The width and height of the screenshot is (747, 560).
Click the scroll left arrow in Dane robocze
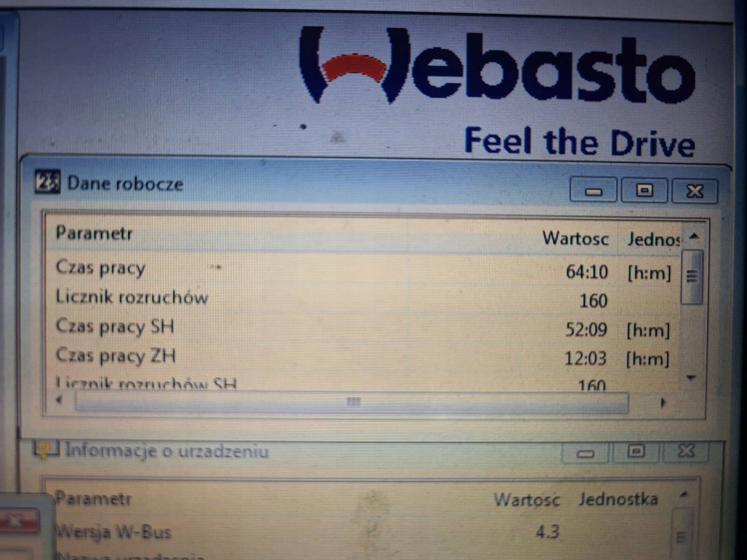60,400
